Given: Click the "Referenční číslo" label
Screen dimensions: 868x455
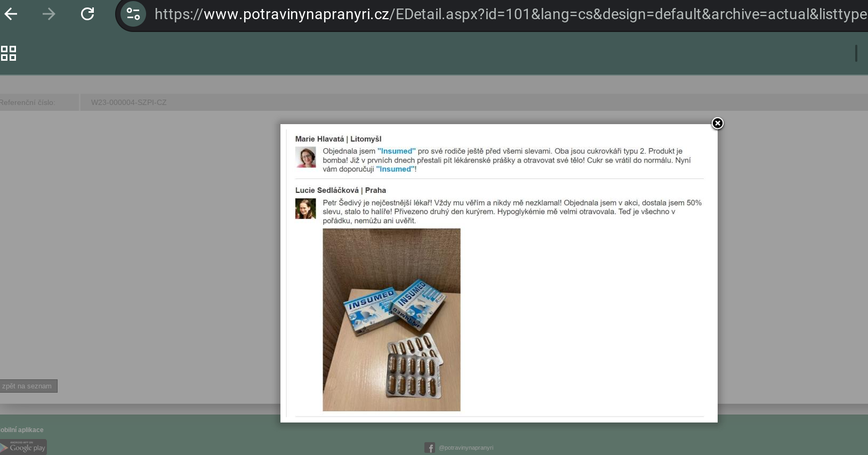Looking at the screenshot, I should [x=27, y=102].
